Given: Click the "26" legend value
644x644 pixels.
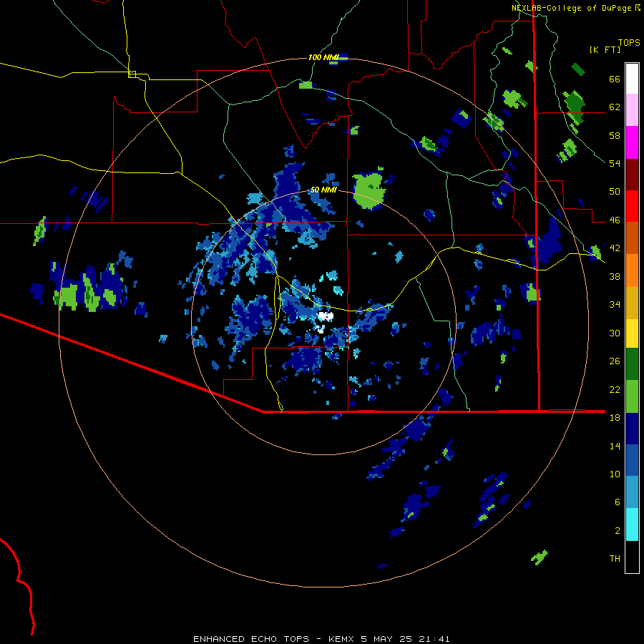Looking at the screenshot, I should click(x=615, y=361).
